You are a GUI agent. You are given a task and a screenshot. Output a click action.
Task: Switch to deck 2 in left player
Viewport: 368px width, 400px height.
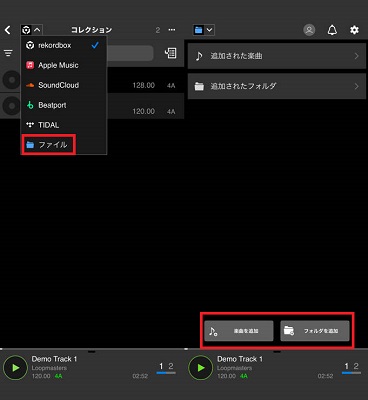coord(171,367)
